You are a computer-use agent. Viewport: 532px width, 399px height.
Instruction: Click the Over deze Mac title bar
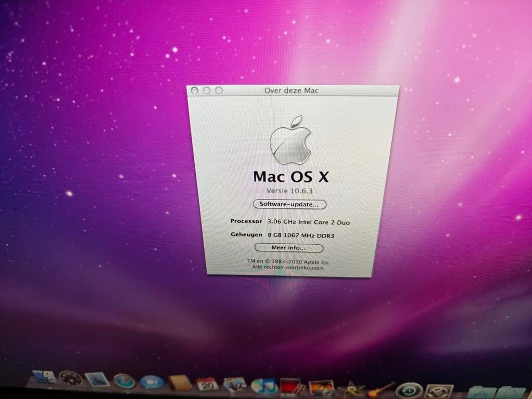coord(293,90)
